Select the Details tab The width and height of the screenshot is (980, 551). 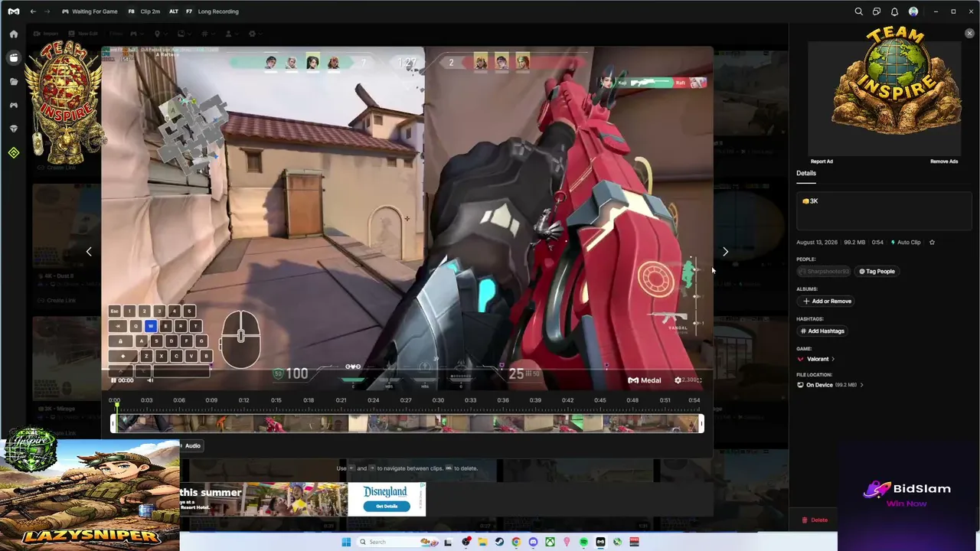tap(806, 173)
